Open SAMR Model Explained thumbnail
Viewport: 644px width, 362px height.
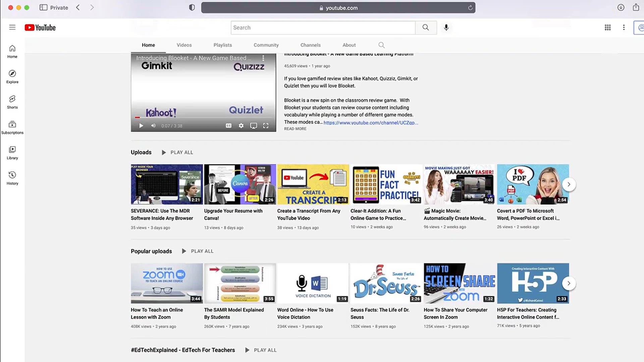(x=240, y=283)
